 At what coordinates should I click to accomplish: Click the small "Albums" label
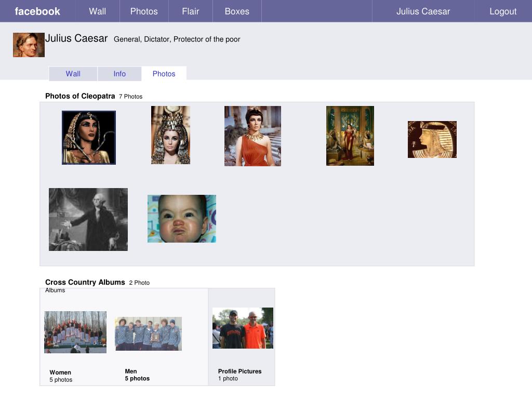[x=55, y=290]
